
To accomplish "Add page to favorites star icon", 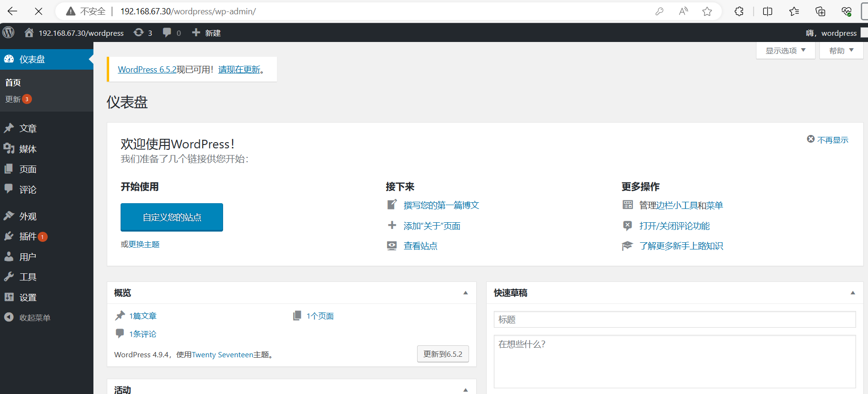I will coord(707,11).
